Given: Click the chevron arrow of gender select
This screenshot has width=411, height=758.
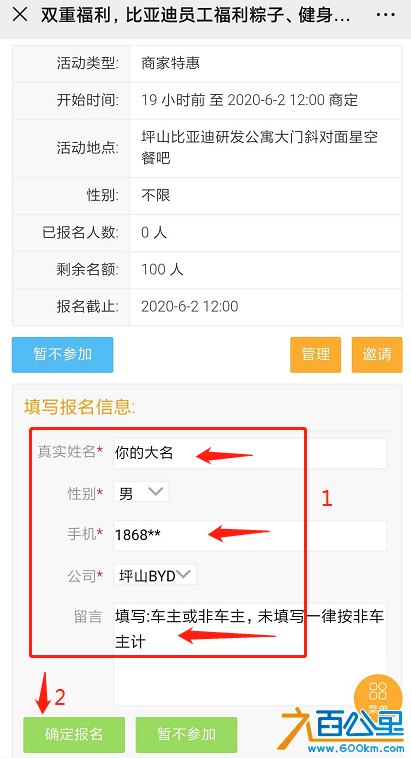Looking at the screenshot, I should point(156,492).
